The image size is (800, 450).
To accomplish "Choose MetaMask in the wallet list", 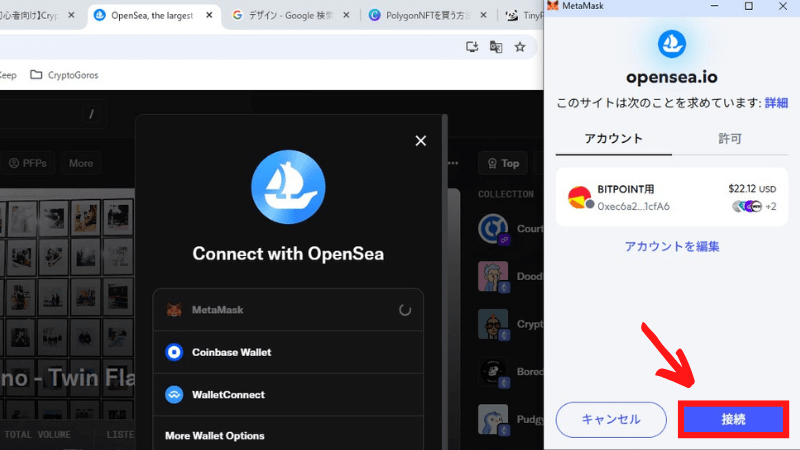I will (288, 310).
